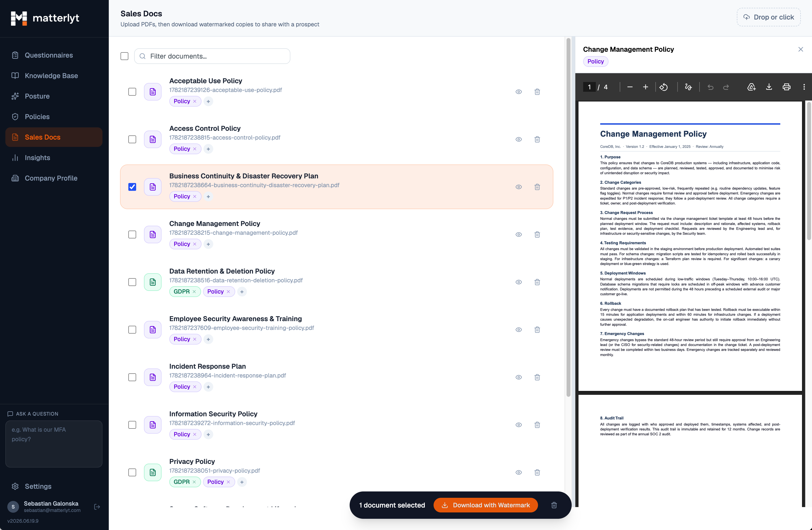This screenshot has height=530, width=812.
Task: Click Acceptable Use Policy file icon
Action: [x=152, y=92]
